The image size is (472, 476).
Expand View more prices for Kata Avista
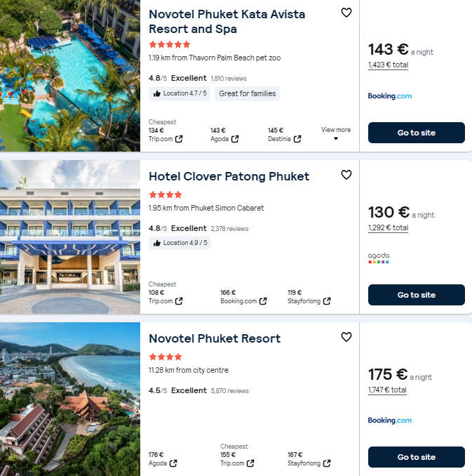pyautogui.click(x=335, y=133)
